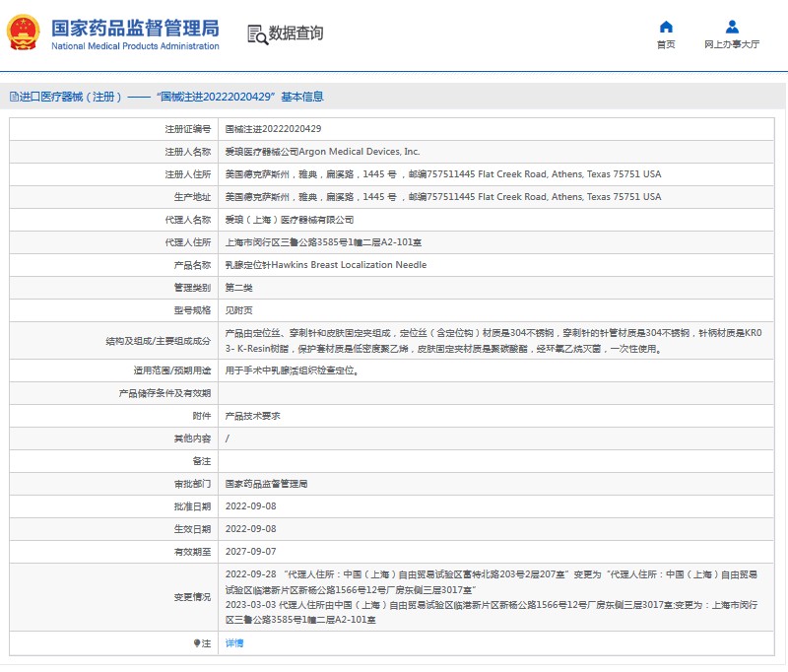
Task: Click 国家药品监督管理局 site title
Action: pyautogui.click(x=135, y=27)
